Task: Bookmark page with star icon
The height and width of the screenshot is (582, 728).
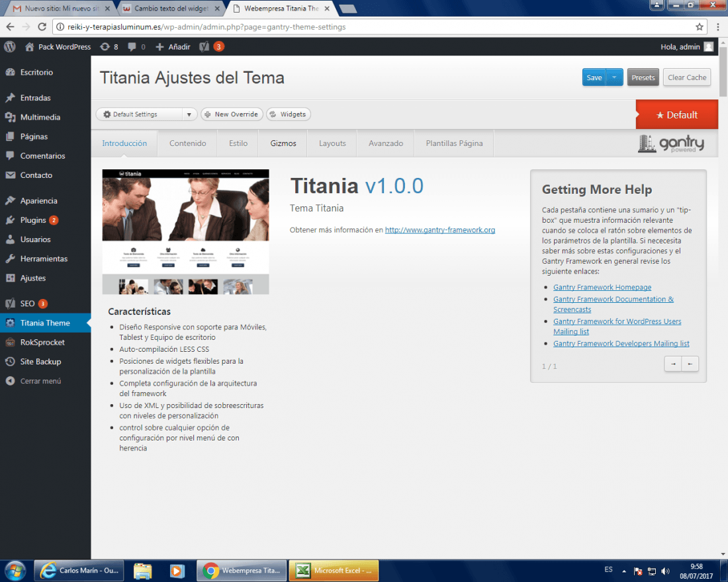Action: click(700, 27)
